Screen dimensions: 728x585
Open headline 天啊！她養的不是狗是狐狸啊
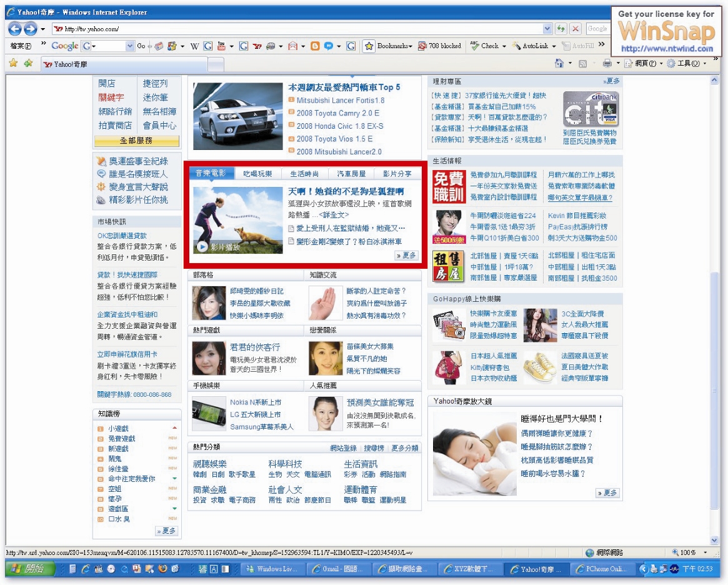pos(346,191)
